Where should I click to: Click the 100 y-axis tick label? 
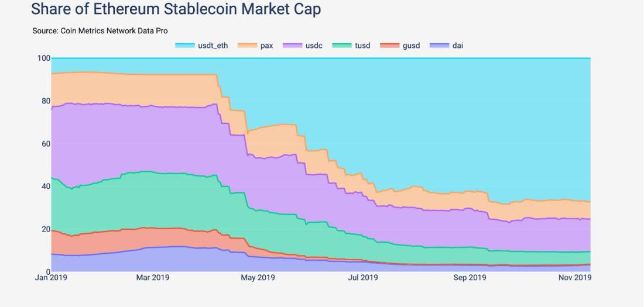tap(44, 58)
